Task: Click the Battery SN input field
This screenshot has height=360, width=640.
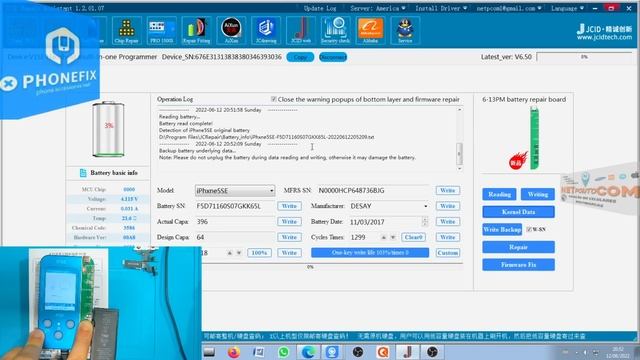Action: point(235,206)
